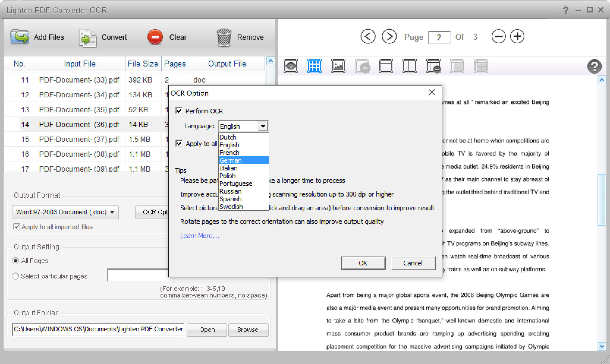This screenshot has height=364, width=610.
Task: Open the round help icon in preview toolbar
Action: (x=594, y=66)
